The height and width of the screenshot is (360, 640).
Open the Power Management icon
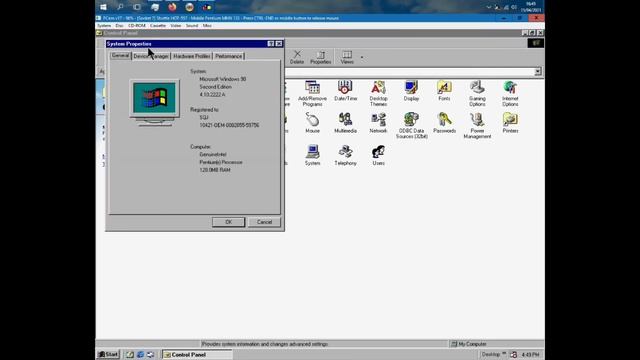[x=477, y=126]
